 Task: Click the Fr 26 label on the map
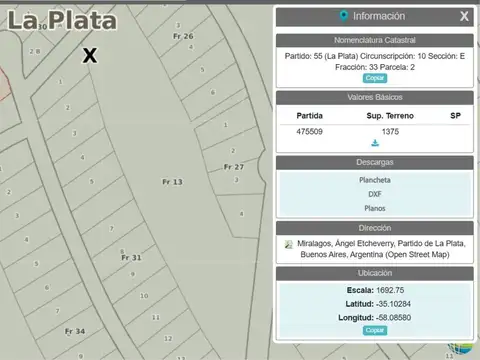click(x=183, y=36)
